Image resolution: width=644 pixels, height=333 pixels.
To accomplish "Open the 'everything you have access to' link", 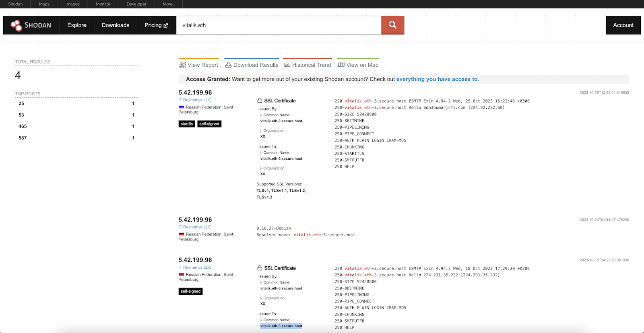I will click(x=438, y=79).
